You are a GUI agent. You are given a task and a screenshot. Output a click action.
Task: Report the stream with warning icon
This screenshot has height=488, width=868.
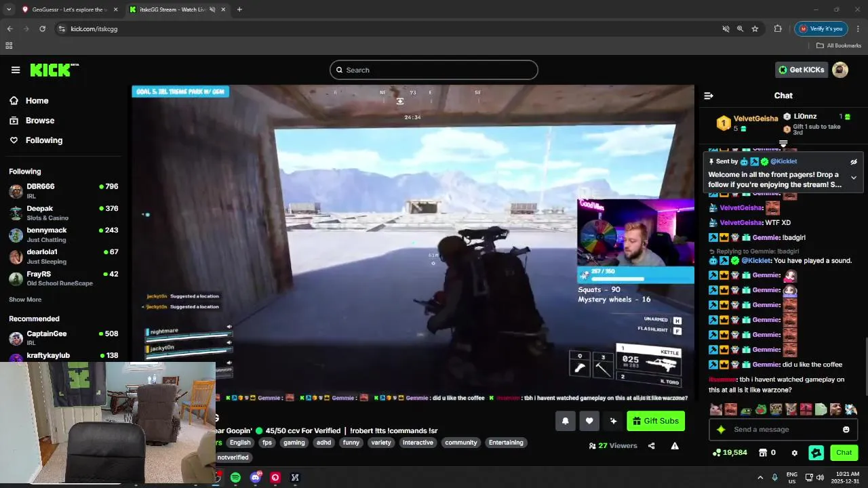click(x=675, y=445)
